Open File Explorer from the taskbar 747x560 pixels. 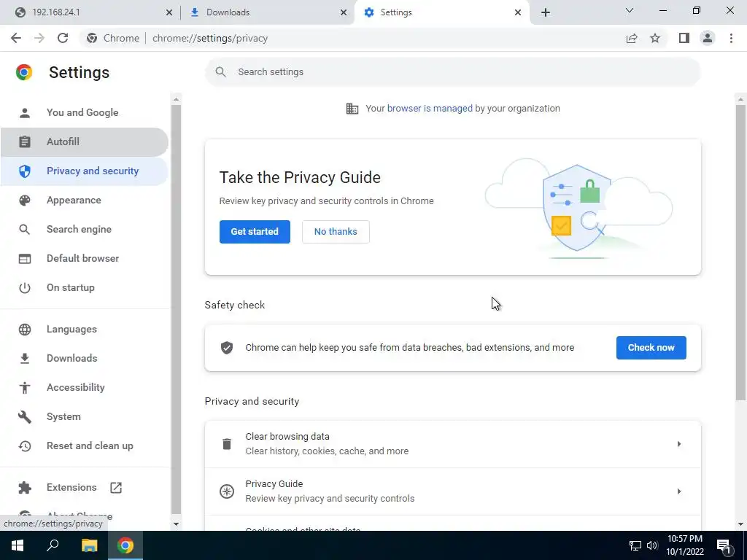click(89, 545)
